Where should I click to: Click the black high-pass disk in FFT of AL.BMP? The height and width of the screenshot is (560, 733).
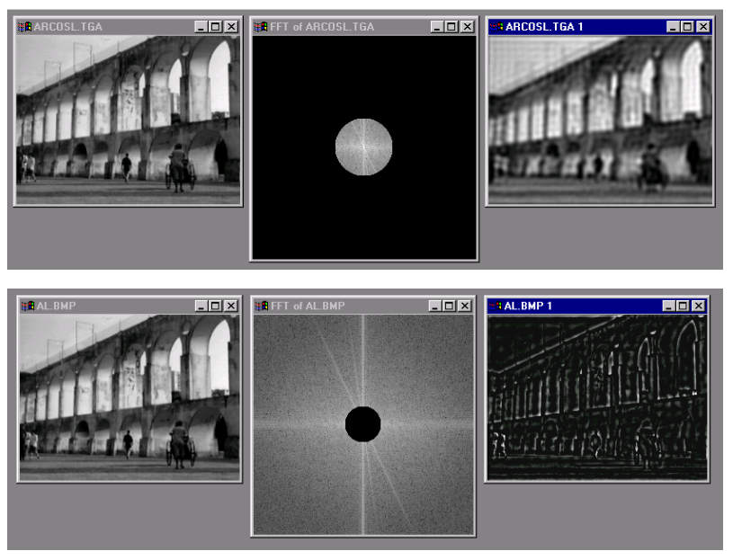(x=363, y=424)
